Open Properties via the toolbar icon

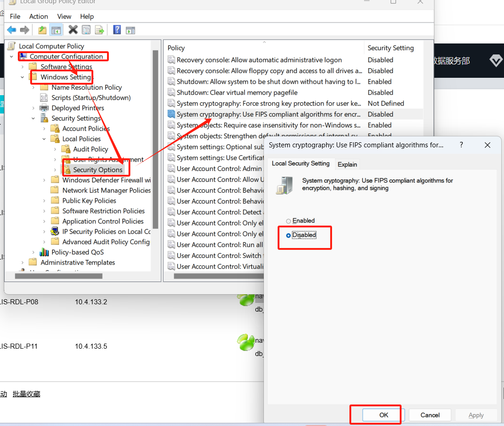[x=86, y=30]
